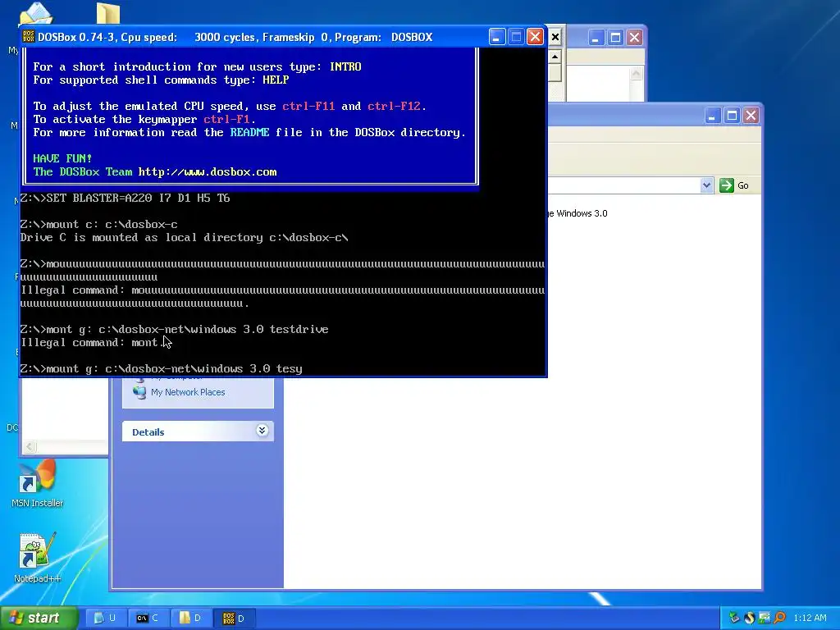This screenshot has width=840, height=630.
Task: Click the orange magnifier tray icon
Action: click(x=779, y=618)
